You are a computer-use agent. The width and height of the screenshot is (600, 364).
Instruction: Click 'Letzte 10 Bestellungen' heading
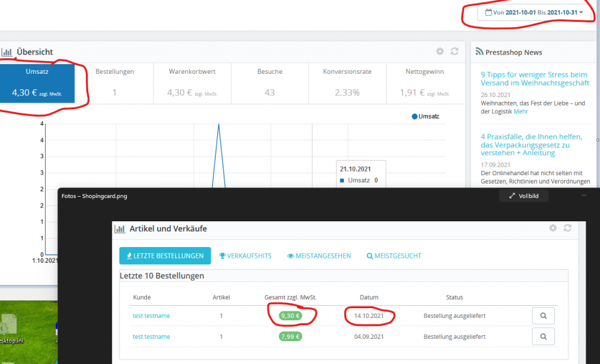click(x=162, y=276)
